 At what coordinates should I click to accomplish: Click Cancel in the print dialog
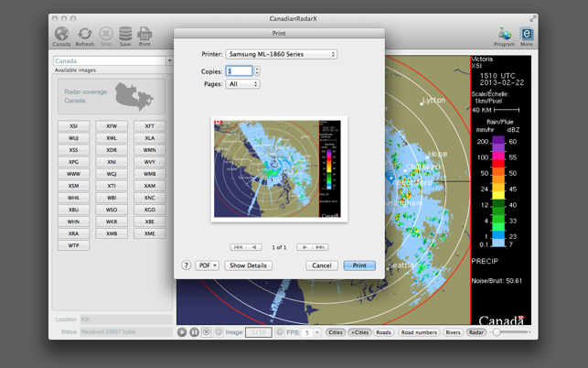tap(322, 265)
